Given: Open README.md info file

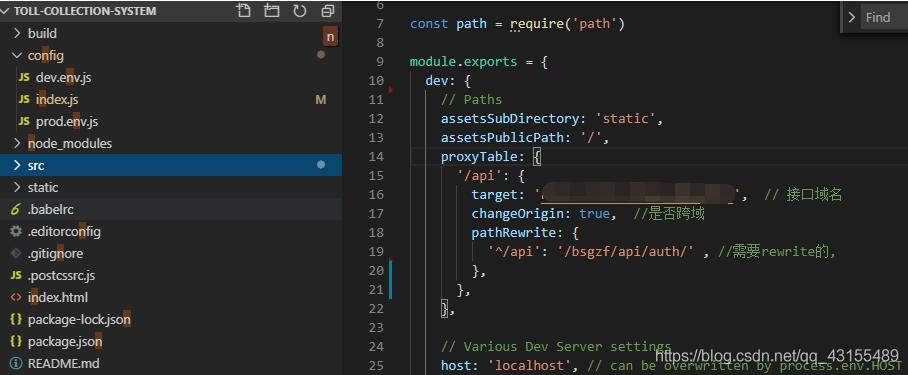Looking at the screenshot, I should coord(171,363).
